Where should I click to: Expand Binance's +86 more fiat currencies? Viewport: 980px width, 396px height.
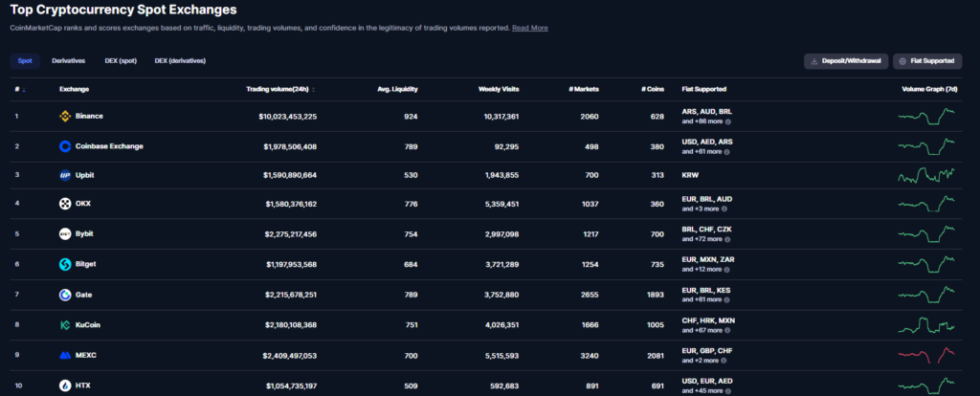704,122
